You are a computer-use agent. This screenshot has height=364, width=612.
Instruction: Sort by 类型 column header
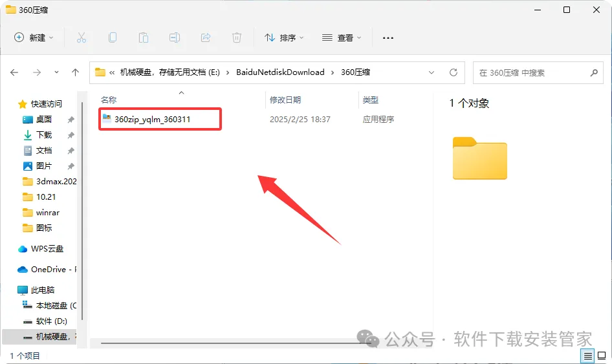pos(371,100)
